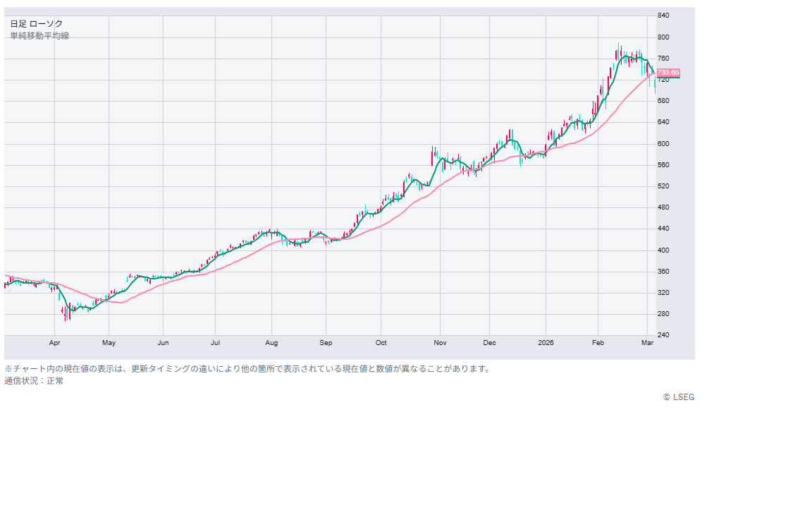This screenshot has height=508, width=812.
Task: Click the 240 value on the price axis
Action: pos(663,335)
